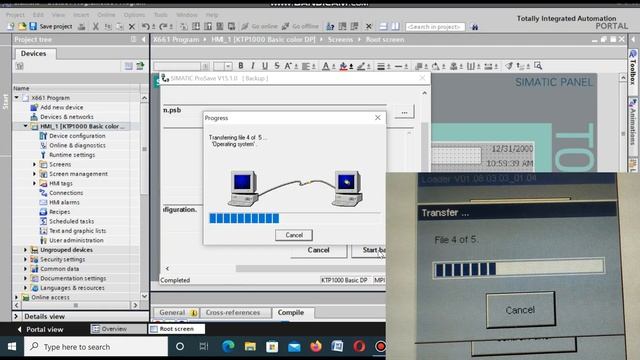Click the search binoculars icon

point(474,27)
